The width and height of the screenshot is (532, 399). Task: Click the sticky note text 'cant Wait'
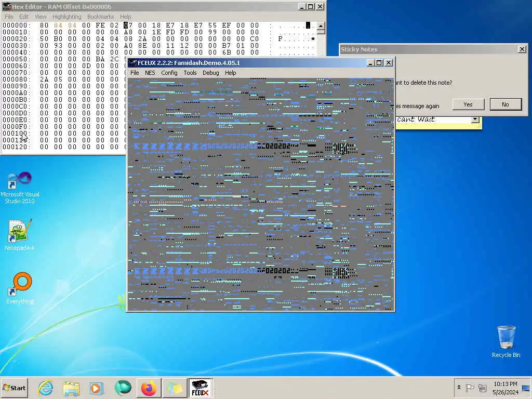point(416,119)
